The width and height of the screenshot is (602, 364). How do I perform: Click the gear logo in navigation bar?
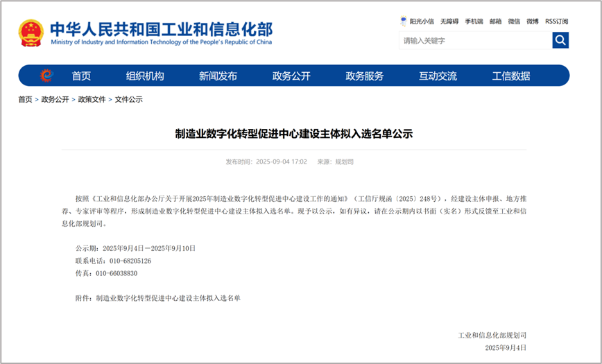coord(46,76)
